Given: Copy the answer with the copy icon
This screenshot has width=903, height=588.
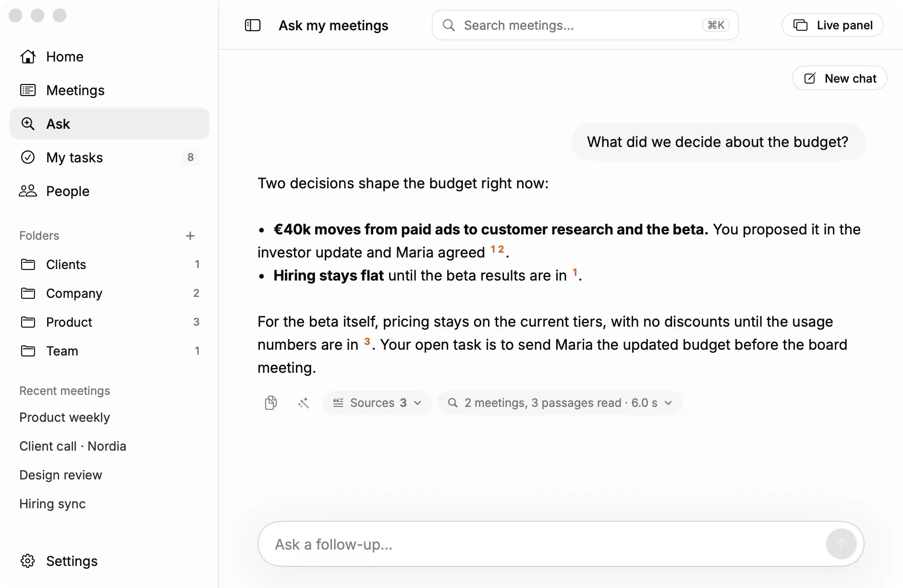Looking at the screenshot, I should click(271, 403).
